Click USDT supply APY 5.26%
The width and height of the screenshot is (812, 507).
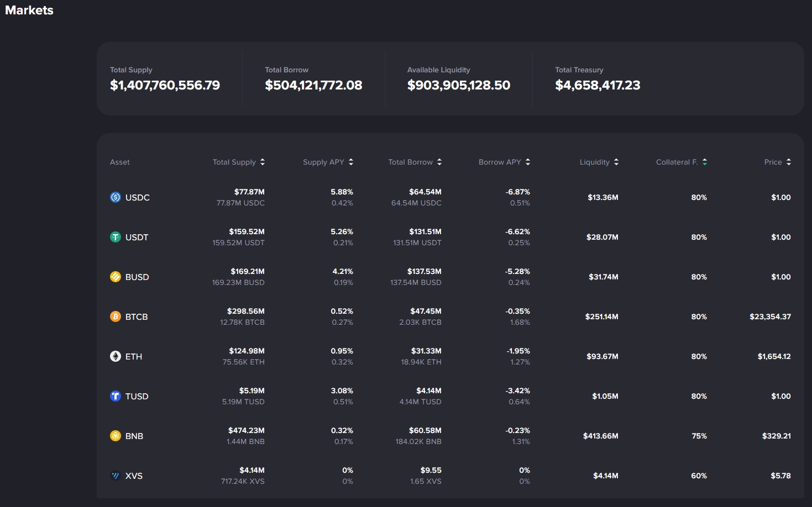342,231
